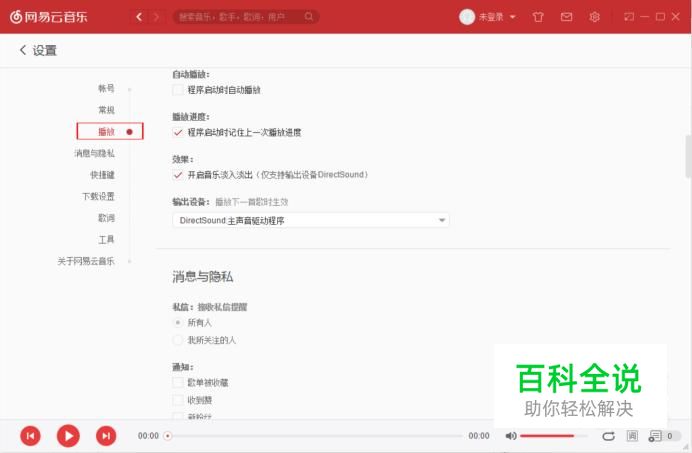This screenshot has width=692, height=453.
Task: Toggle the loop playback mode icon
Action: pyautogui.click(x=609, y=436)
